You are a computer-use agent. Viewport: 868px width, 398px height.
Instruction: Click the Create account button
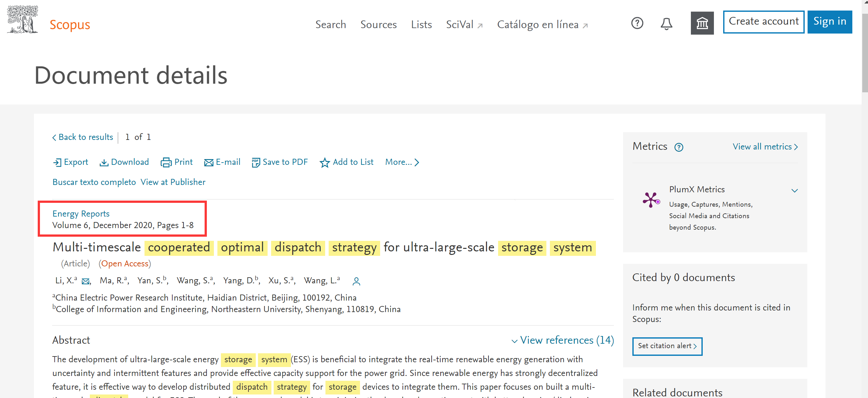click(763, 22)
